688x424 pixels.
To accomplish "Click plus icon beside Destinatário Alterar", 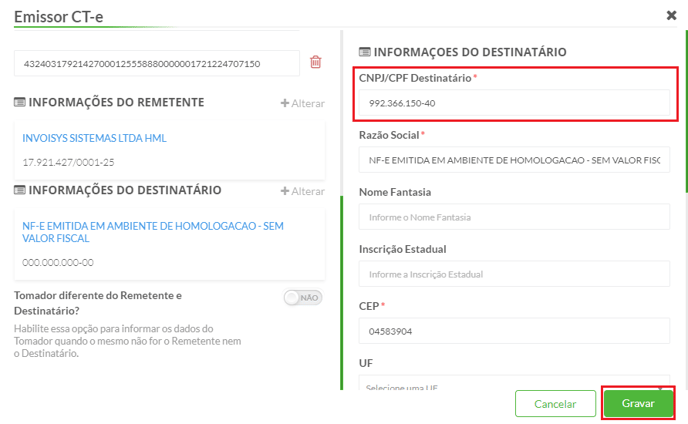I will pos(285,191).
